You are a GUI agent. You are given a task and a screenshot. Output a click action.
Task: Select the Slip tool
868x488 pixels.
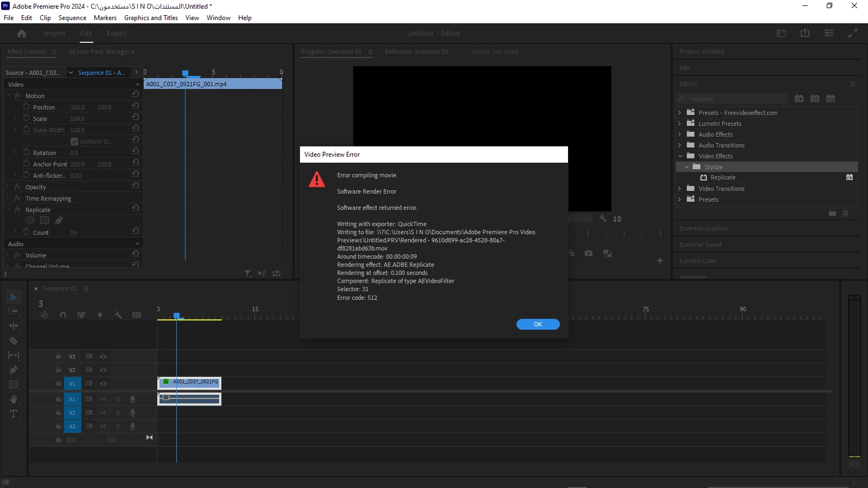tap(14, 355)
